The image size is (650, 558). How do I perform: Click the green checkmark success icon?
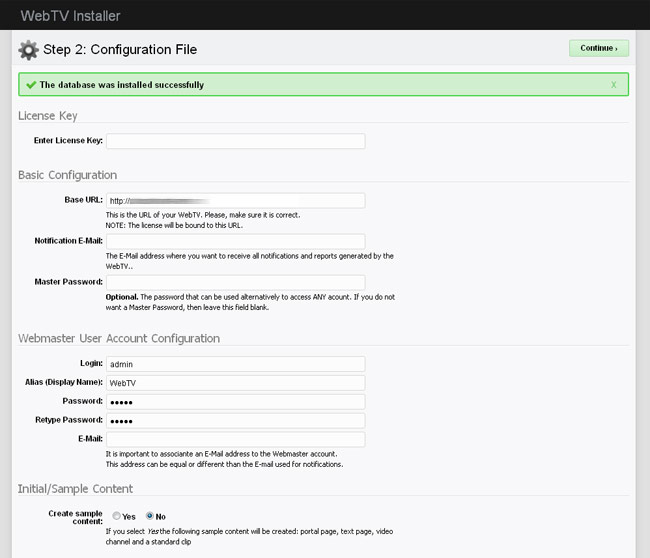pyautogui.click(x=31, y=85)
